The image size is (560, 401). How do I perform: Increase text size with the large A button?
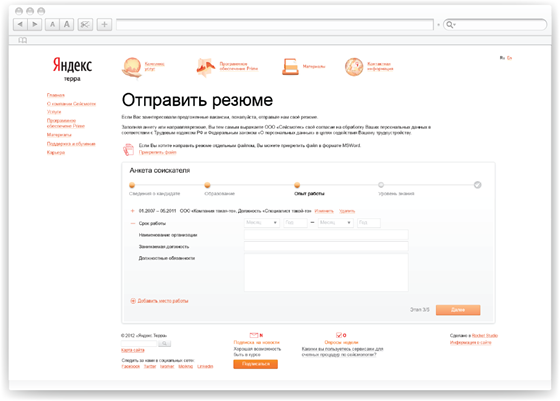click(x=67, y=24)
